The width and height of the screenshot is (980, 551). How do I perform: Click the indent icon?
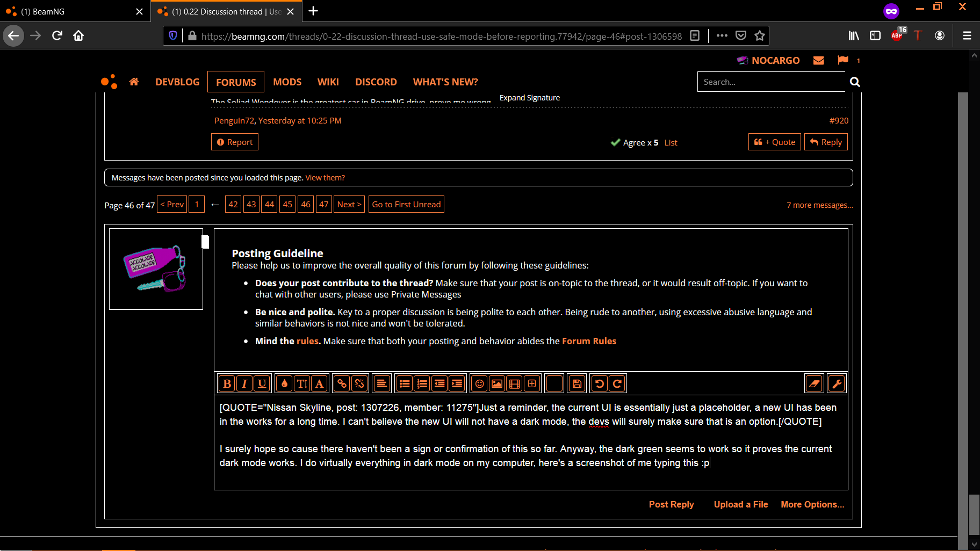coord(457,383)
